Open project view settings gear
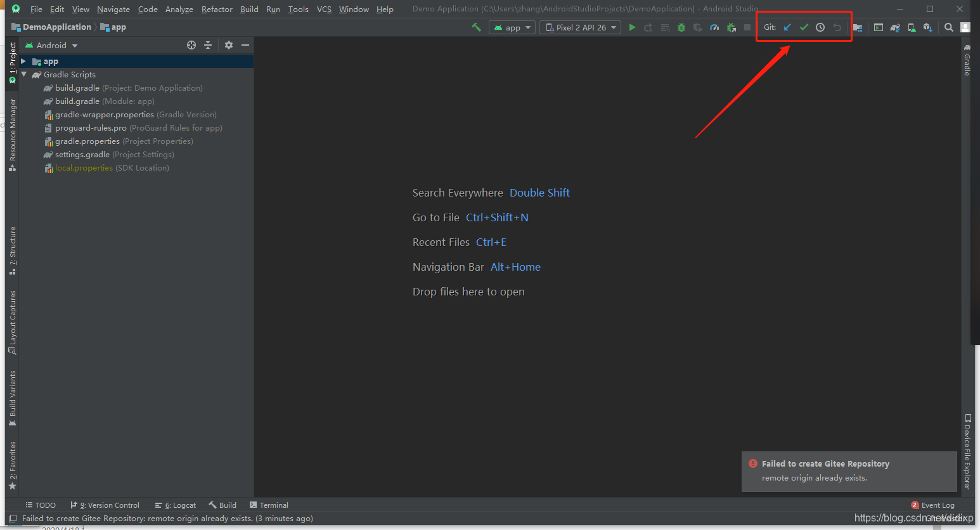980x530 pixels. click(228, 45)
